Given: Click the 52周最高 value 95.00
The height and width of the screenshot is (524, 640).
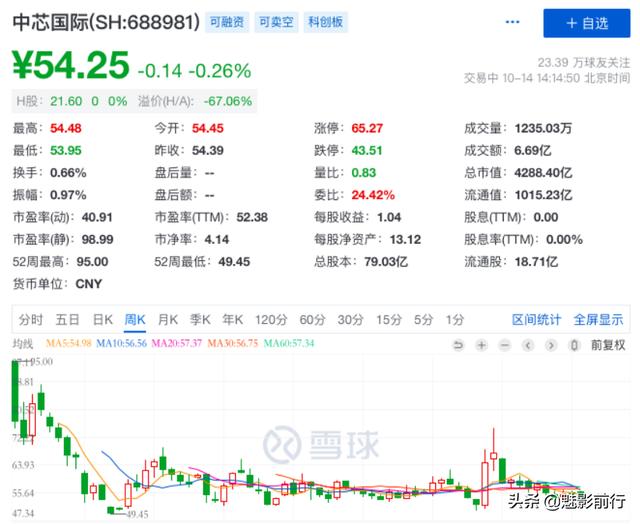Looking at the screenshot, I should (92, 262).
